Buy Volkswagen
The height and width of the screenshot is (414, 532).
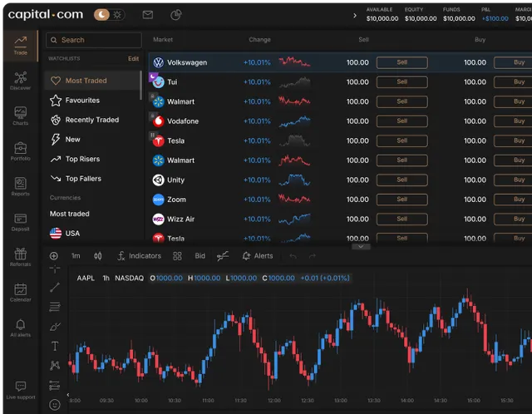(x=513, y=62)
